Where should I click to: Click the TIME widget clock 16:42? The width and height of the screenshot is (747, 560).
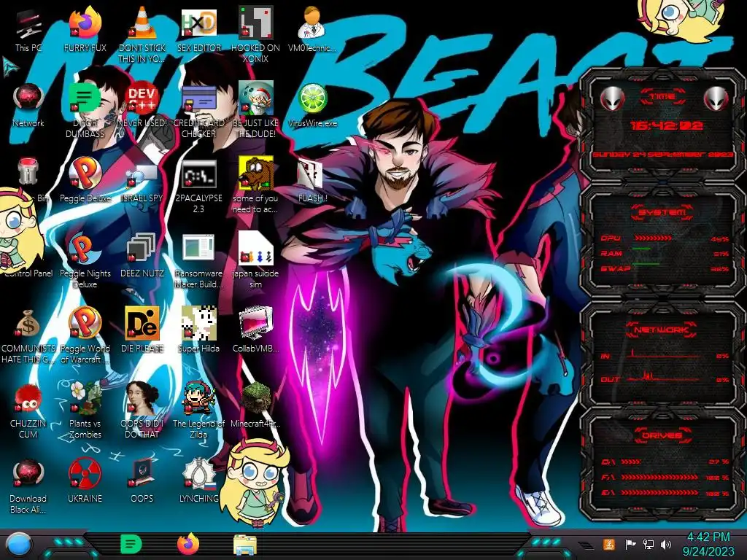666,125
